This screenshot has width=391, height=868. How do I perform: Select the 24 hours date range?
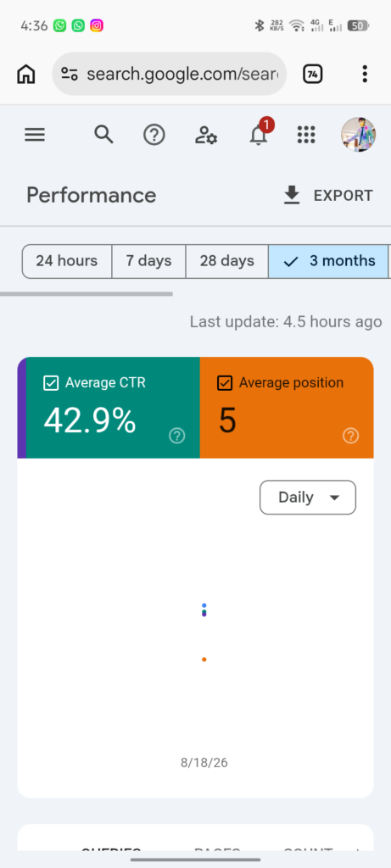66,261
